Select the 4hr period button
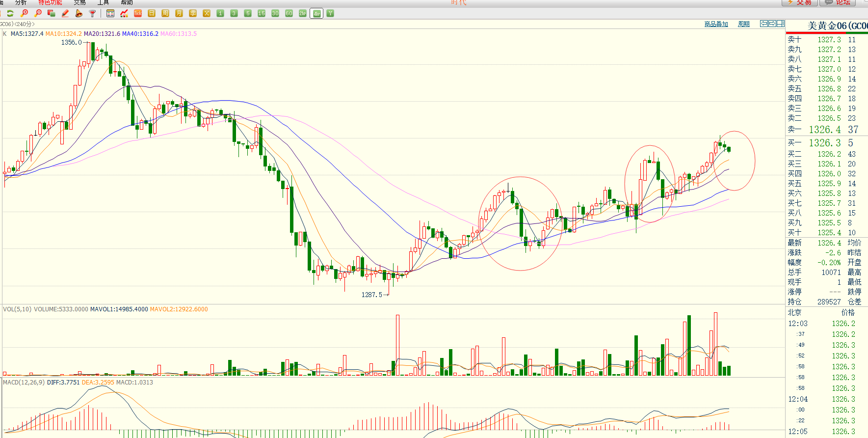This screenshot has width=868, height=438. click(x=317, y=13)
